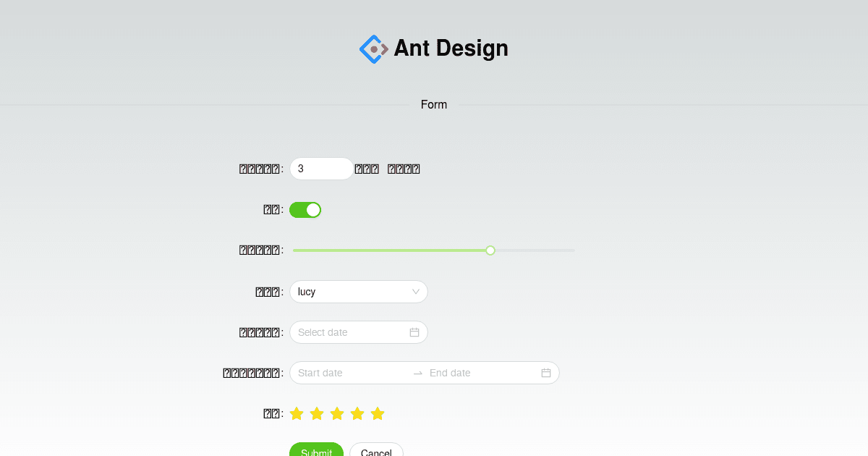Click the End date field
Image resolution: width=868 pixels, height=456 pixels.
(x=482, y=373)
